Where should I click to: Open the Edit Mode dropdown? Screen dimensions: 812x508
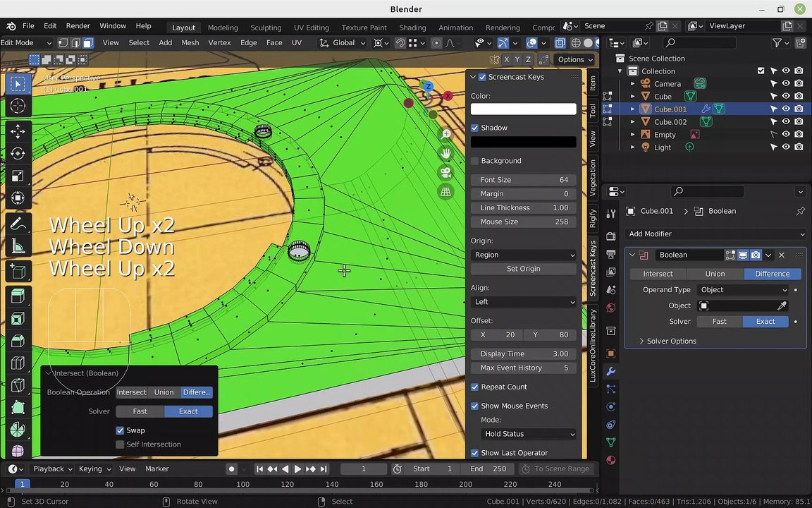(x=26, y=43)
